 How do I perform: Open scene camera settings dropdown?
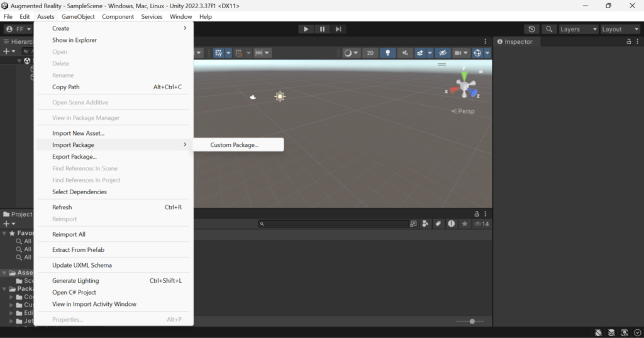pyautogui.click(x=461, y=53)
